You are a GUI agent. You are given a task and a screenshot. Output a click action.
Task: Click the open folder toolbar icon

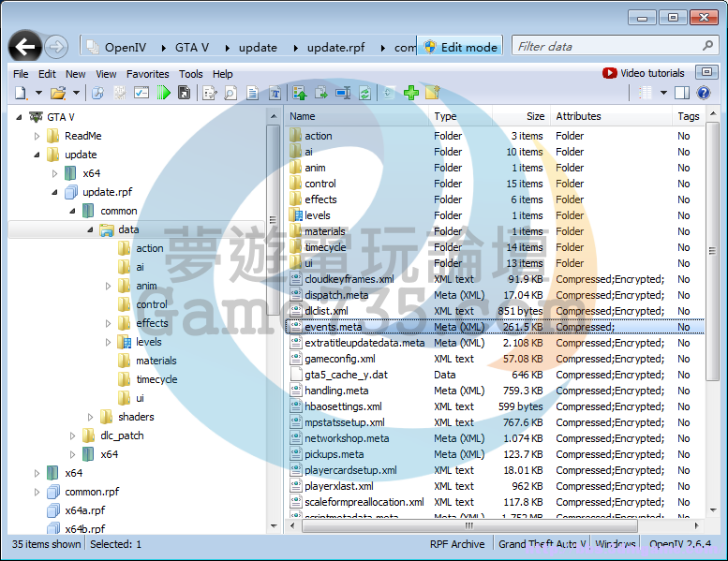click(x=58, y=93)
